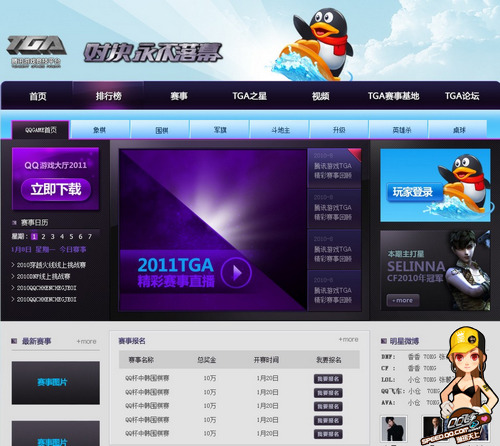Click 对决永不落幕 slogan banner
Viewport: 500px width, 446px height.
(153, 53)
